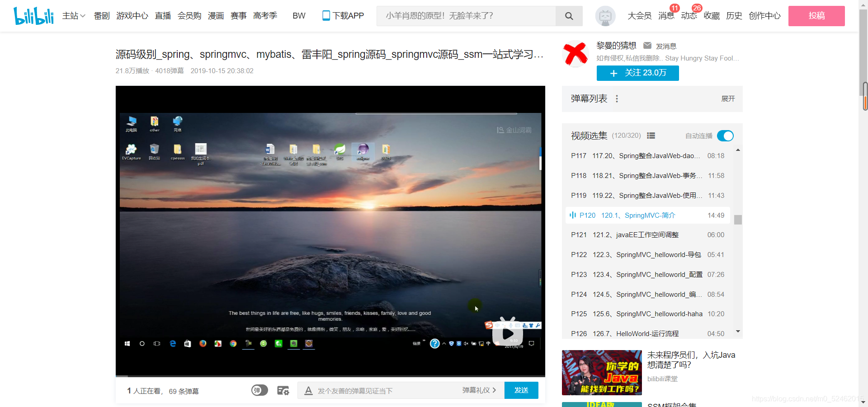This screenshot has height=407, width=868.
Task: Play P119 Spring整合JavaWeb-使用 episode
Action: click(x=647, y=196)
